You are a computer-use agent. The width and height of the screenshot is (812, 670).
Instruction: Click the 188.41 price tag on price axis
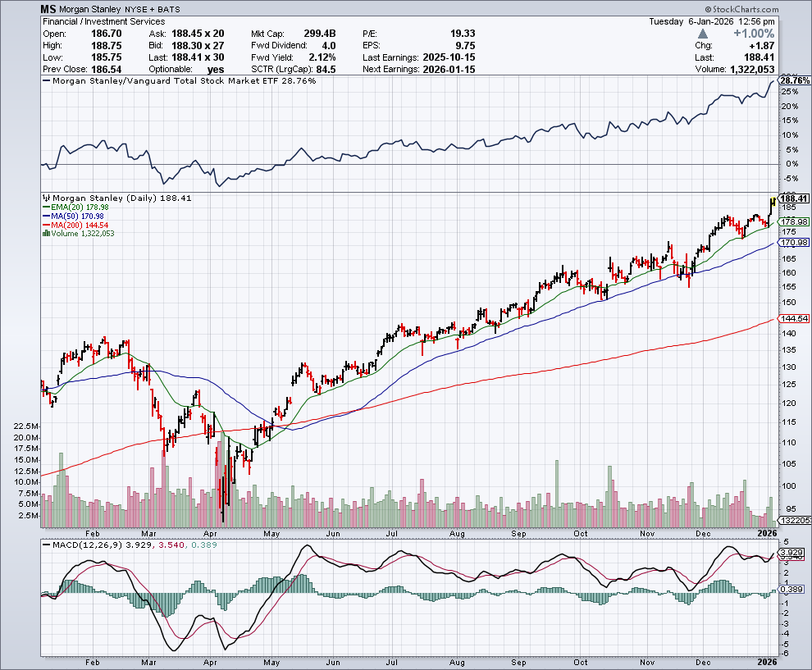click(793, 198)
